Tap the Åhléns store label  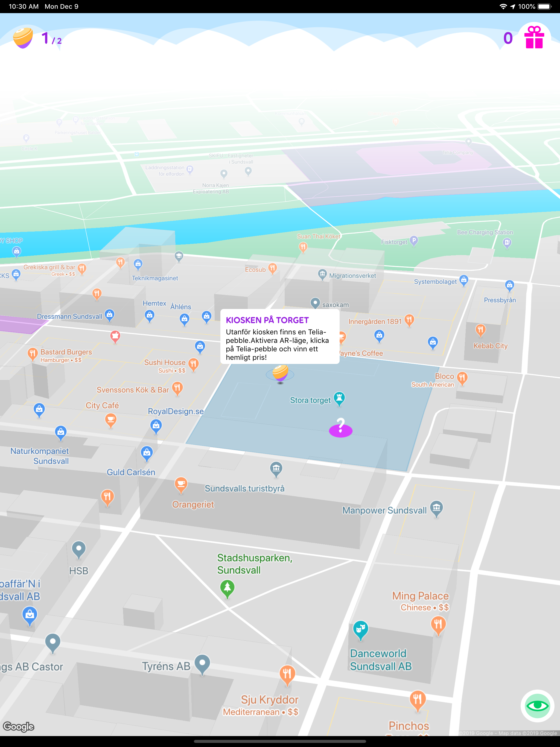coord(181,307)
